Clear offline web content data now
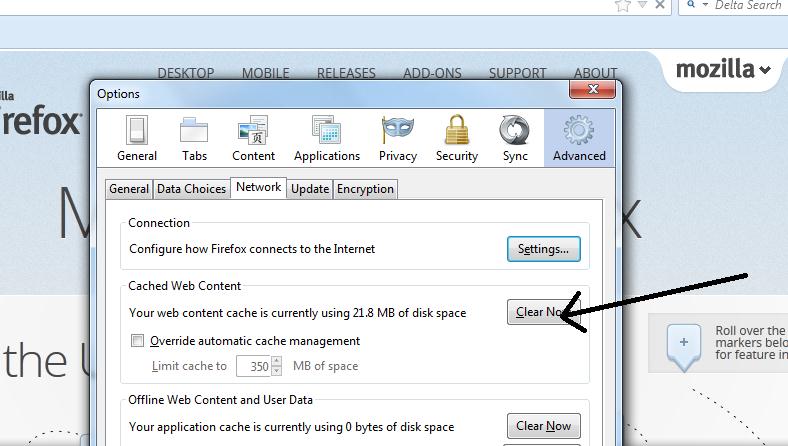 [x=543, y=426]
